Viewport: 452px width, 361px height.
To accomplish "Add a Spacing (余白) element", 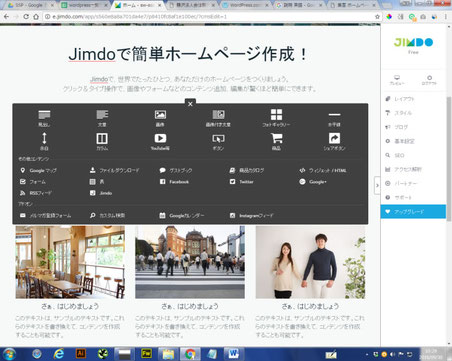I will (44, 141).
